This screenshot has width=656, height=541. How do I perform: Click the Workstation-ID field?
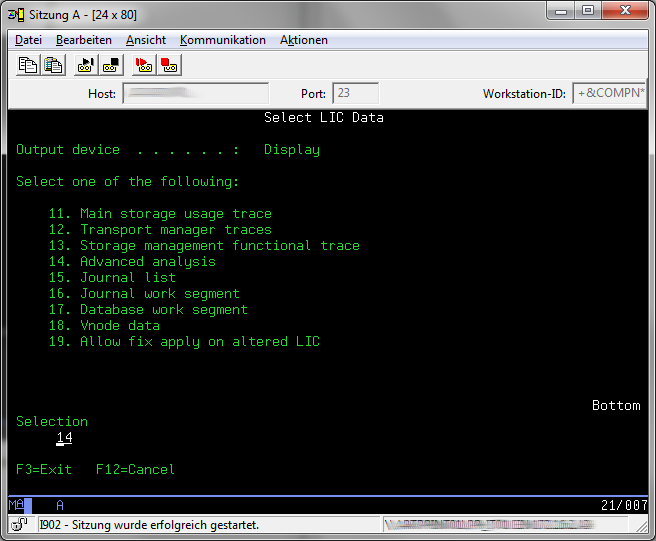click(608, 94)
